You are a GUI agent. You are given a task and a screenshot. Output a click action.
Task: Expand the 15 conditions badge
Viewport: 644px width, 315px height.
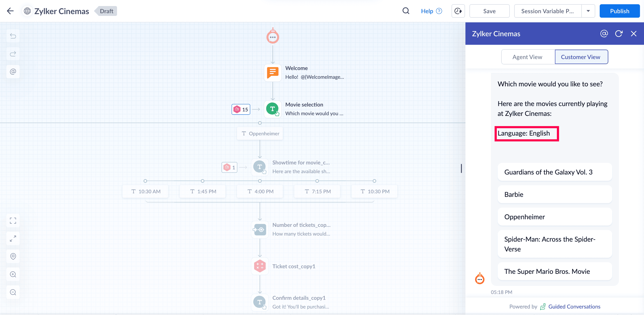[241, 109]
